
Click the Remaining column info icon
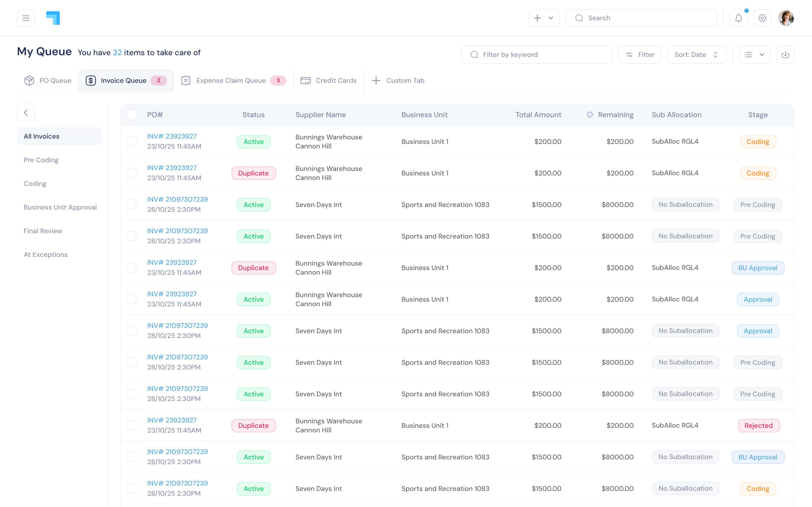point(590,115)
